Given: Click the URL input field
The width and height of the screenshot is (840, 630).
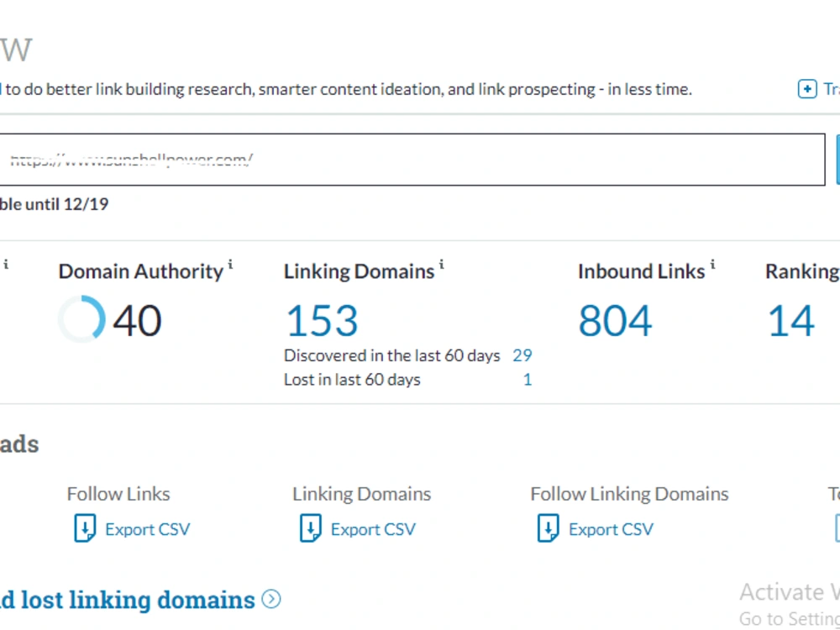Looking at the screenshot, I should [x=412, y=160].
